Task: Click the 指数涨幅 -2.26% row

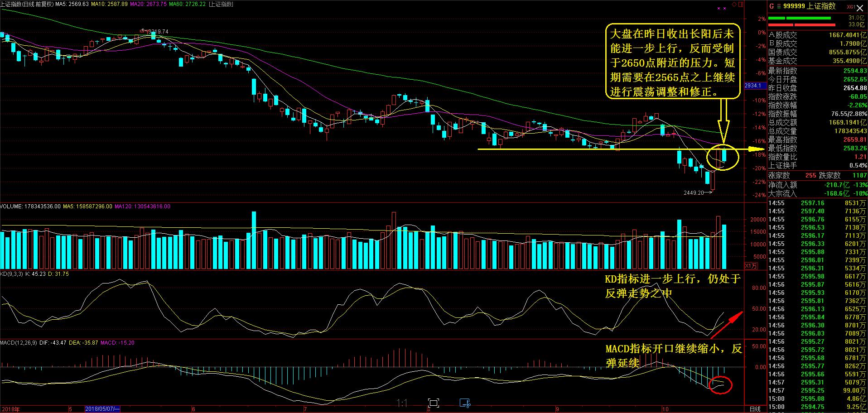Action: [x=817, y=105]
